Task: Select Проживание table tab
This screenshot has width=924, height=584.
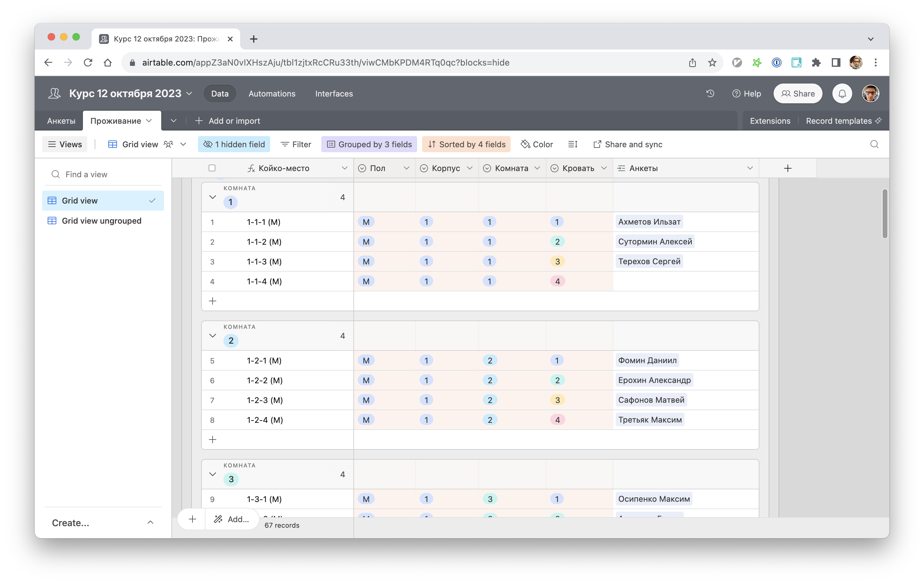Action: click(122, 121)
